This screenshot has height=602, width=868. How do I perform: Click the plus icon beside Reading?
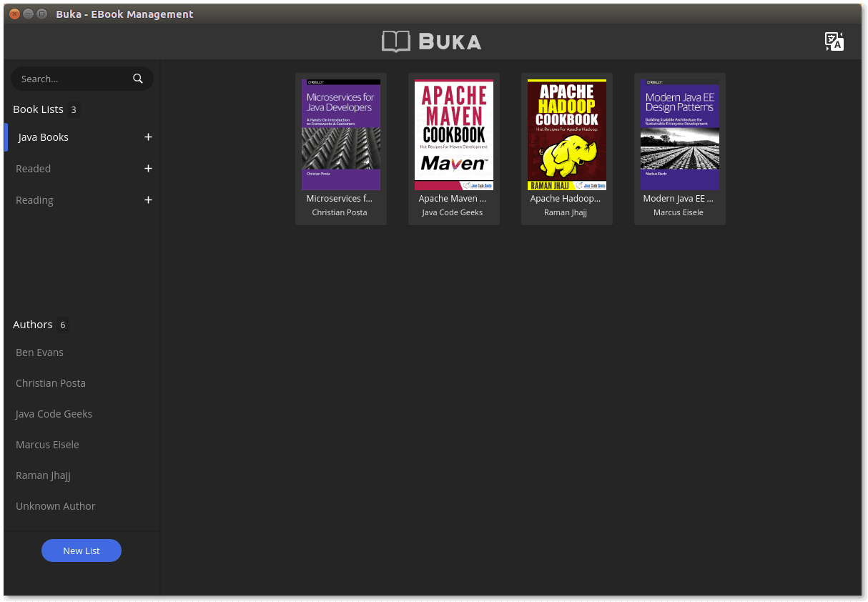tap(148, 200)
